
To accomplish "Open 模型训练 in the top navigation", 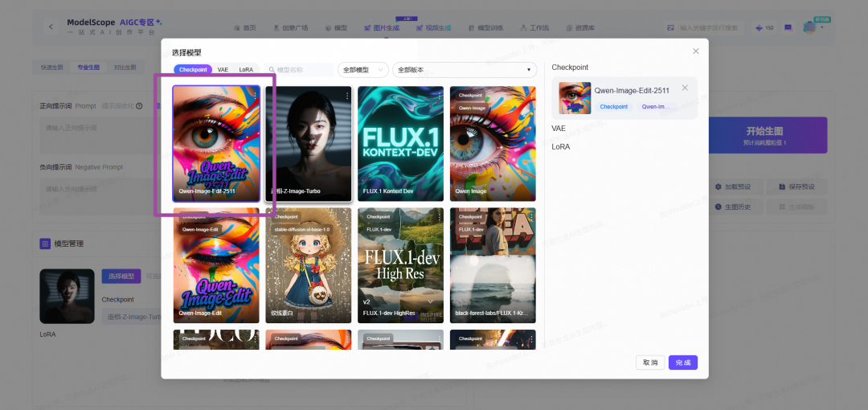I will [485, 27].
